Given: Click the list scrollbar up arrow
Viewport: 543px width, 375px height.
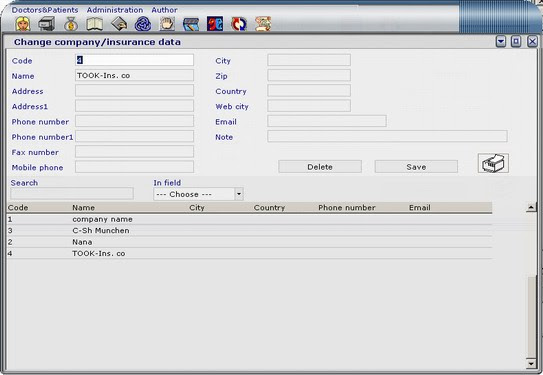Looking at the screenshot, I should (x=531, y=208).
